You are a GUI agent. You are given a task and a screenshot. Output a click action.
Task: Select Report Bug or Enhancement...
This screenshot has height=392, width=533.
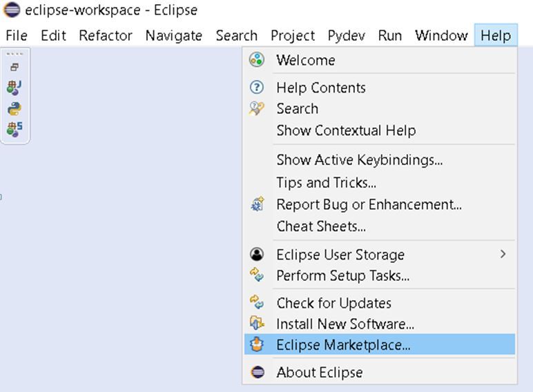click(380, 204)
